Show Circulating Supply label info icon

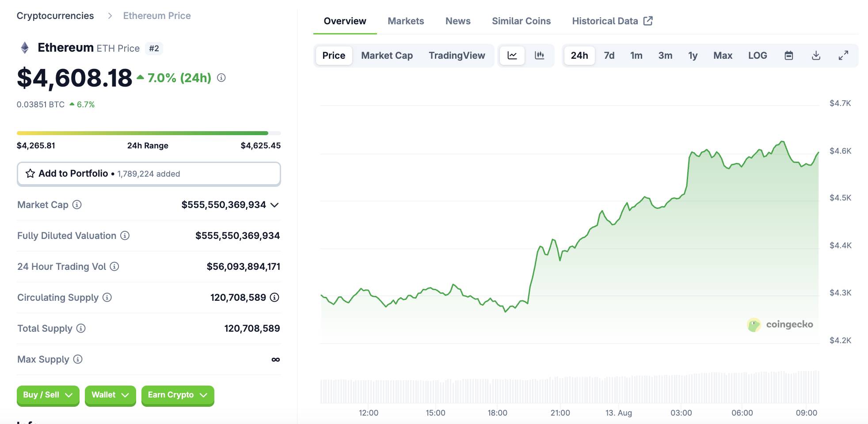pos(107,297)
